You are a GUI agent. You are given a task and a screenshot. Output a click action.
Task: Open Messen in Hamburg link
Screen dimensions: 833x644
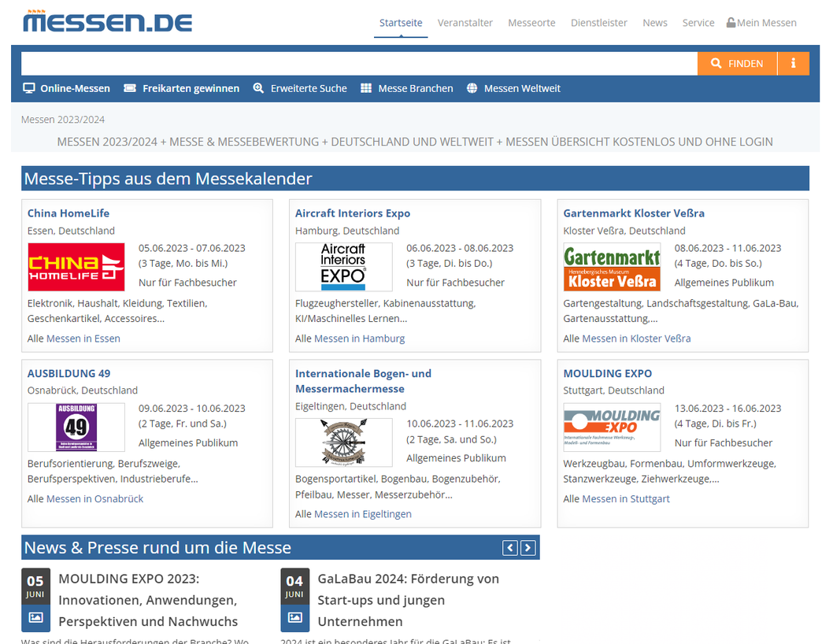point(360,339)
